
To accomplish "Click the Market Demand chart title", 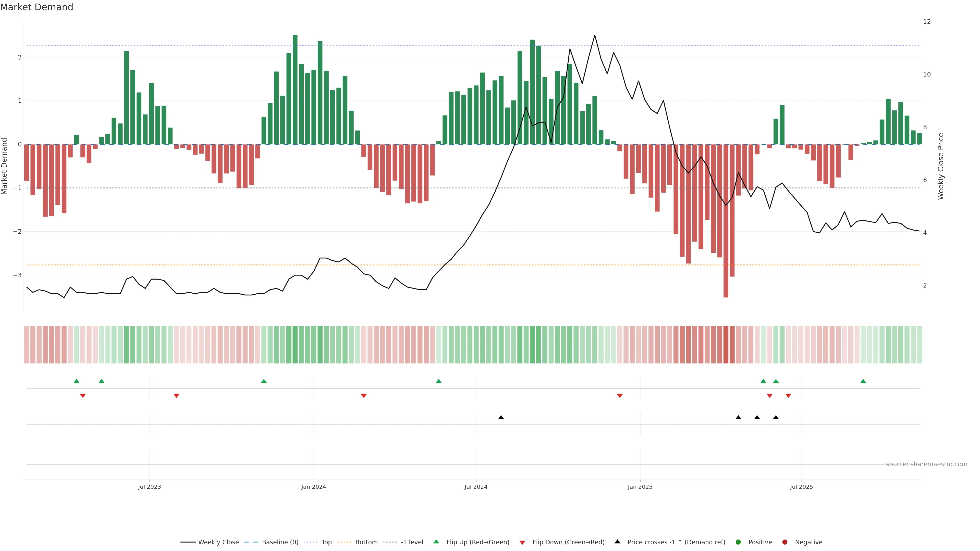I will point(36,7).
